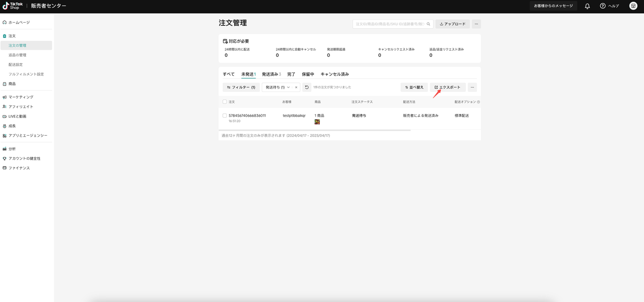Select all orders with the header checkbox
Viewport: 644px width, 302px height.
(225, 102)
